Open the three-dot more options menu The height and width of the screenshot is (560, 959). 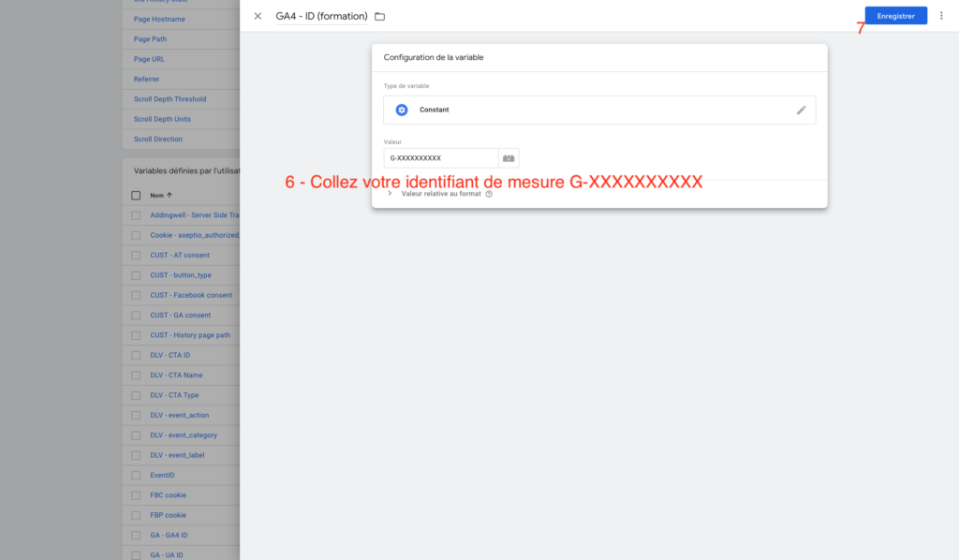tap(941, 16)
